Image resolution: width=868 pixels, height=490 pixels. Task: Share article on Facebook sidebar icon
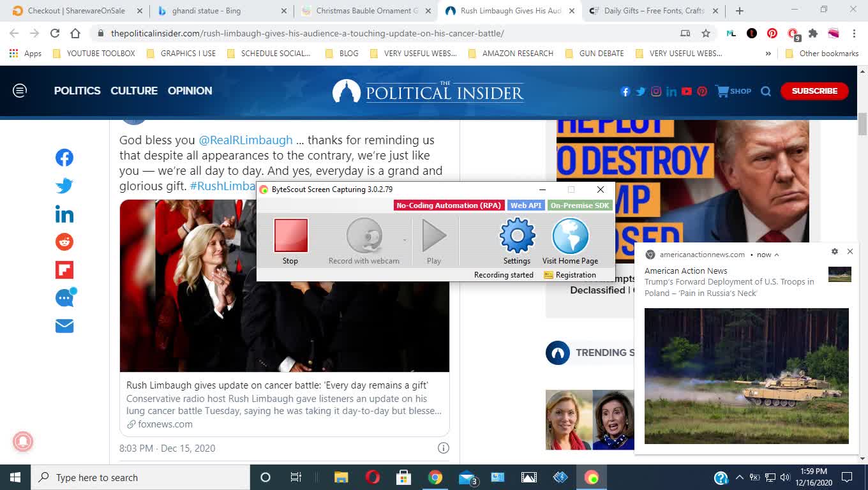(x=64, y=158)
